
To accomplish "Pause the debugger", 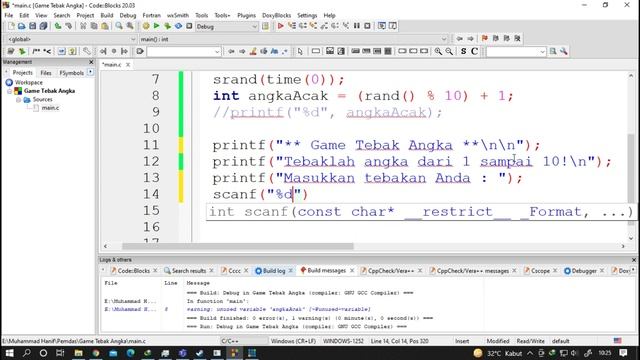I will click(x=357, y=26).
